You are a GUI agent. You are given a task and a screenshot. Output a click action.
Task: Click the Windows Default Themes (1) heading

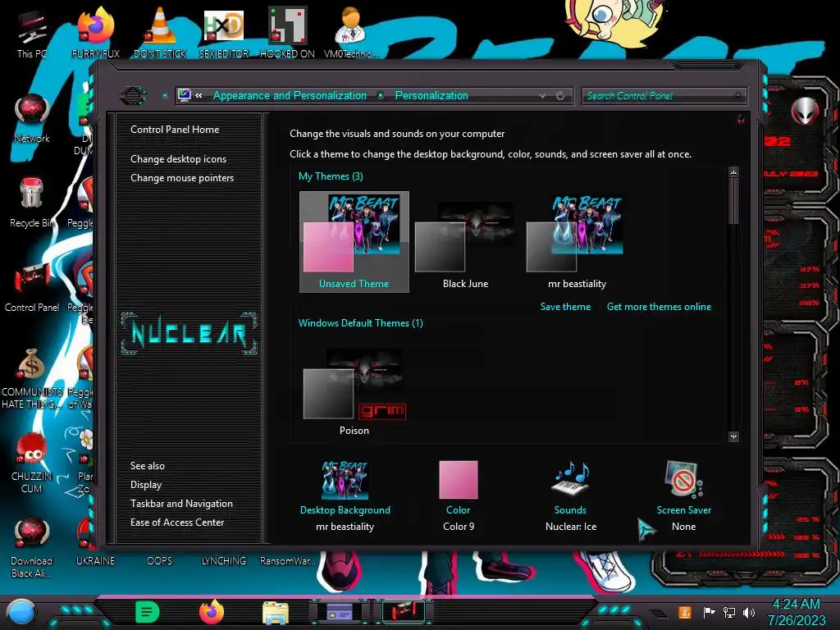coord(361,323)
